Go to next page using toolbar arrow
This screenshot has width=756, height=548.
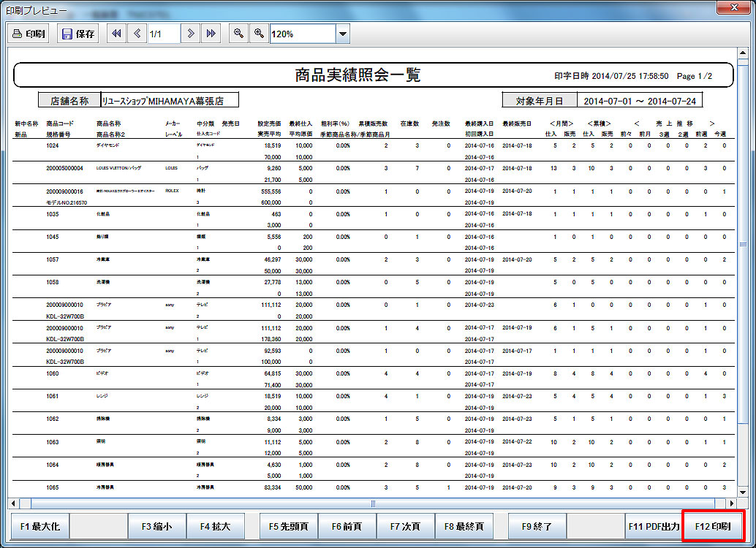click(190, 34)
